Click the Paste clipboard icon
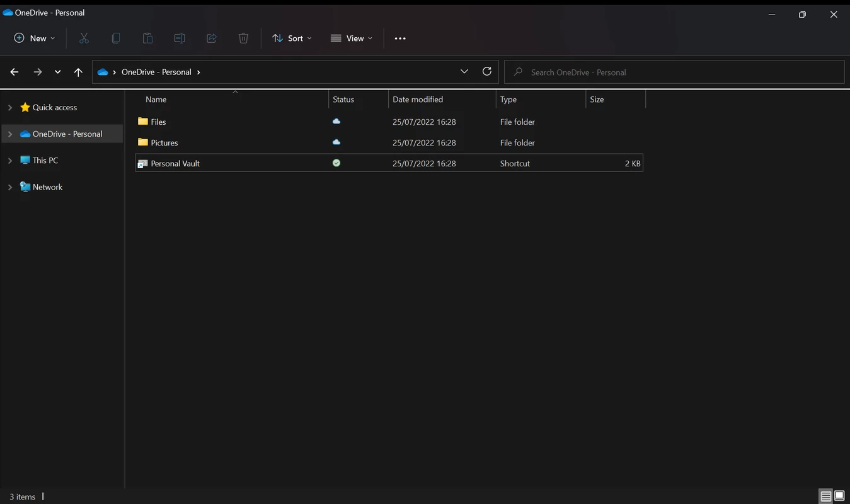850x504 pixels. tap(147, 38)
